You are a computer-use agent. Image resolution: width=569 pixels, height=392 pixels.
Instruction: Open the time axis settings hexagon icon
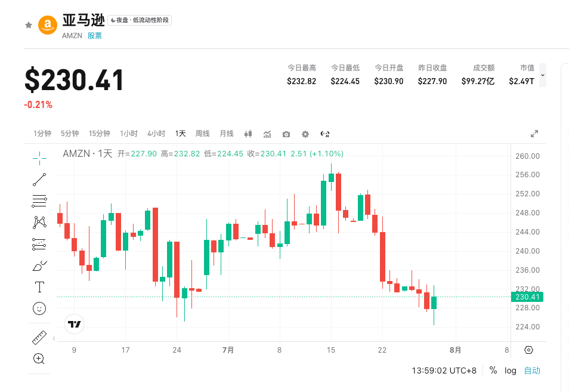pos(528,350)
